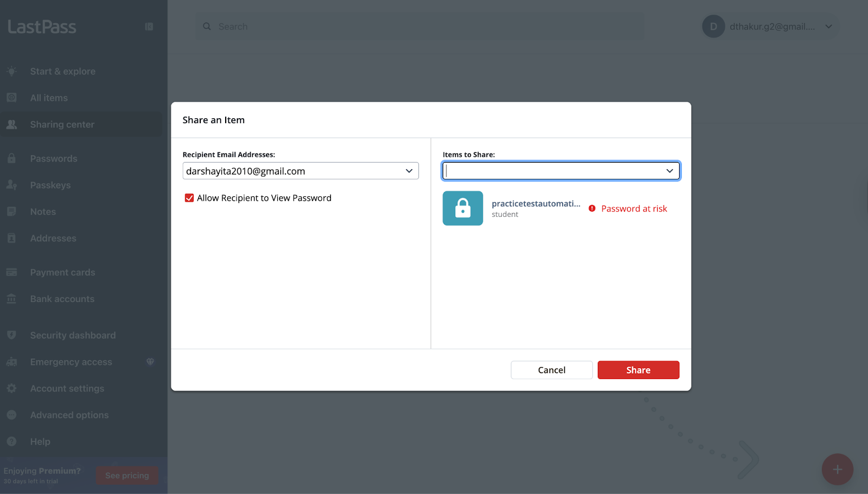
Task: Expand the Recipient Email Addresses dropdown arrow
Action: (x=409, y=171)
